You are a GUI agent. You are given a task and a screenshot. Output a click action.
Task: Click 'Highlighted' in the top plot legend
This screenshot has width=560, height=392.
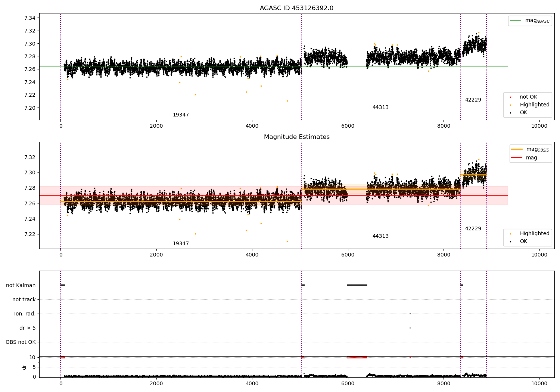535,105
